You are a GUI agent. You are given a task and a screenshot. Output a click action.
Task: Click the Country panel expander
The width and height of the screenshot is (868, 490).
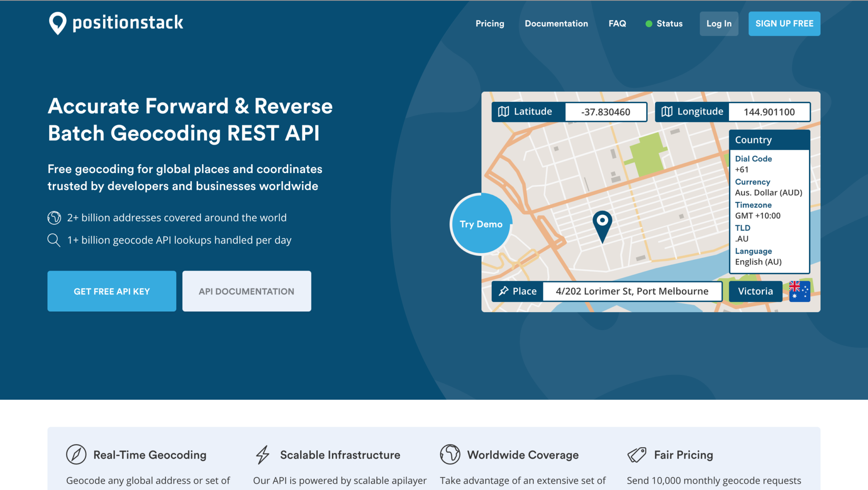[x=768, y=140]
